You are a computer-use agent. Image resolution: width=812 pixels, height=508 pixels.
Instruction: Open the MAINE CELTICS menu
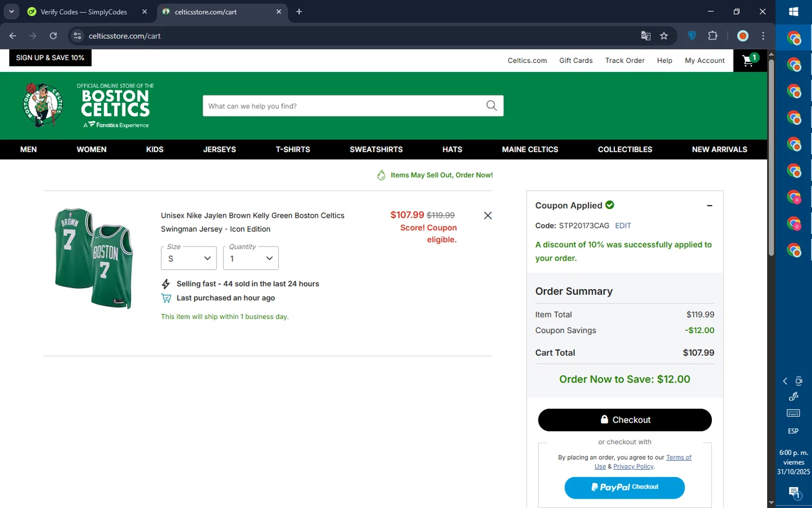point(530,149)
